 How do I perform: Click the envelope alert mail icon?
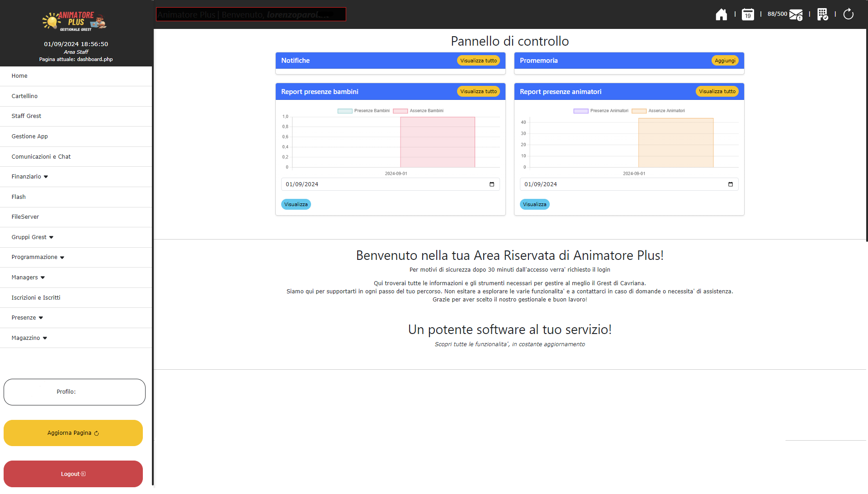[796, 14]
